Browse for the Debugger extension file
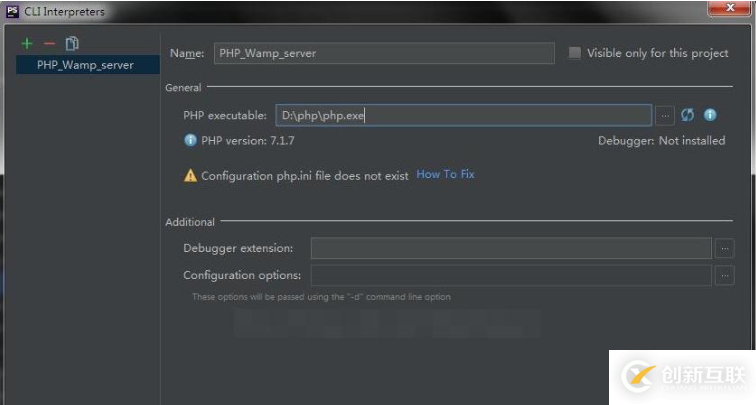Viewport: 756px width, 405px height. [x=724, y=248]
